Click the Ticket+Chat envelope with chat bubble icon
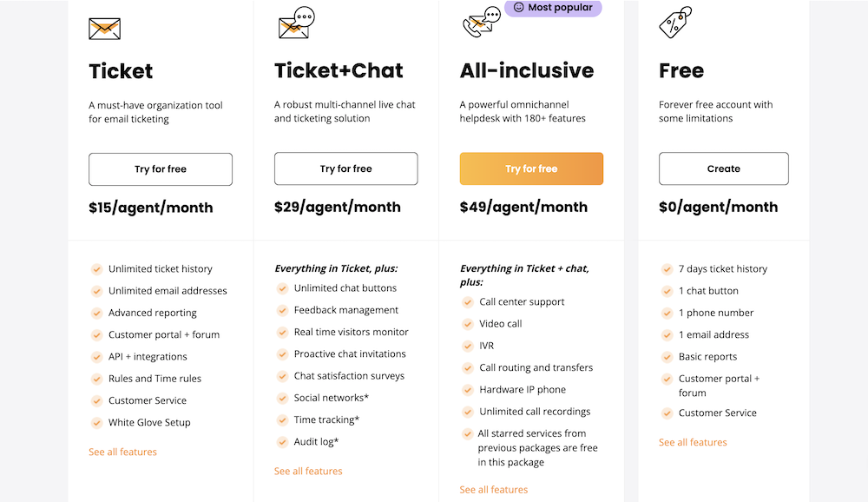 tap(295, 24)
